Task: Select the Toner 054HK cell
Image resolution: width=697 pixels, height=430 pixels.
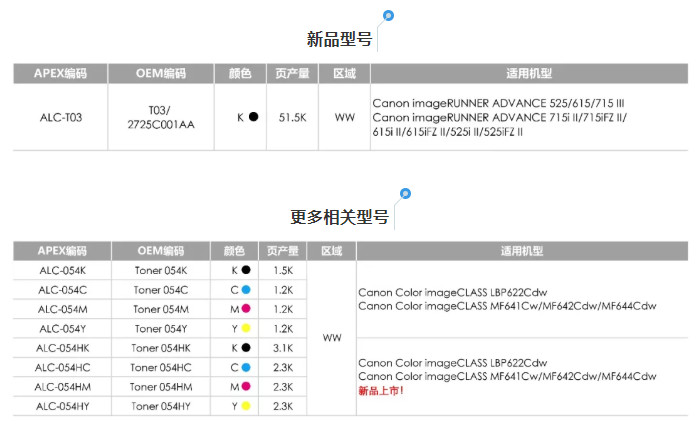Action: pos(161,348)
